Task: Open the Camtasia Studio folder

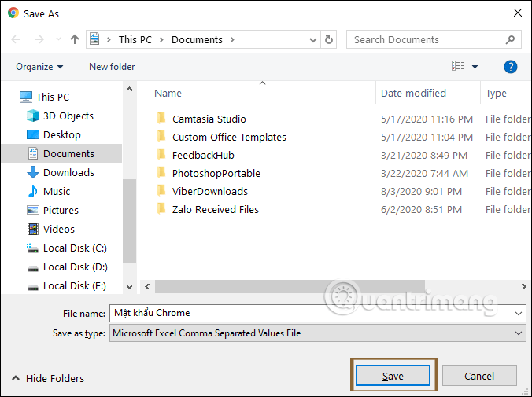Action: click(x=209, y=119)
